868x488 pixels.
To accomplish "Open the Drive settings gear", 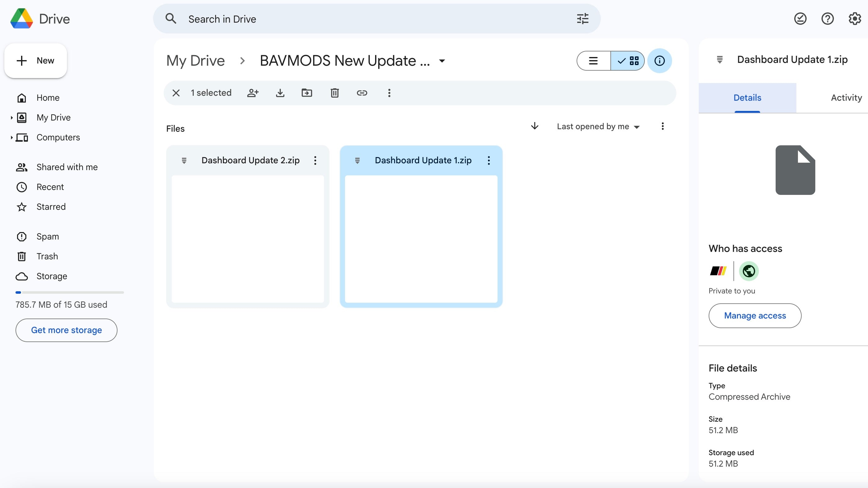I will click(x=855, y=19).
